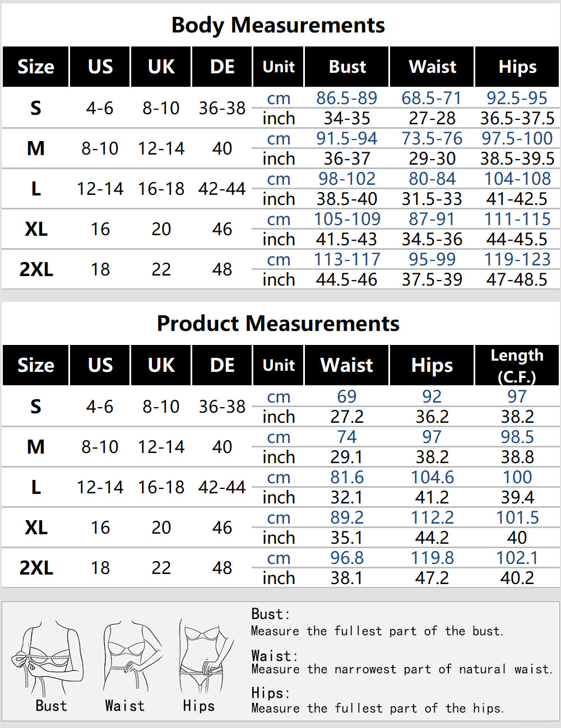This screenshot has width=561, height=728.
Task: Select the Bust column header
Action: tap(347, 67)
